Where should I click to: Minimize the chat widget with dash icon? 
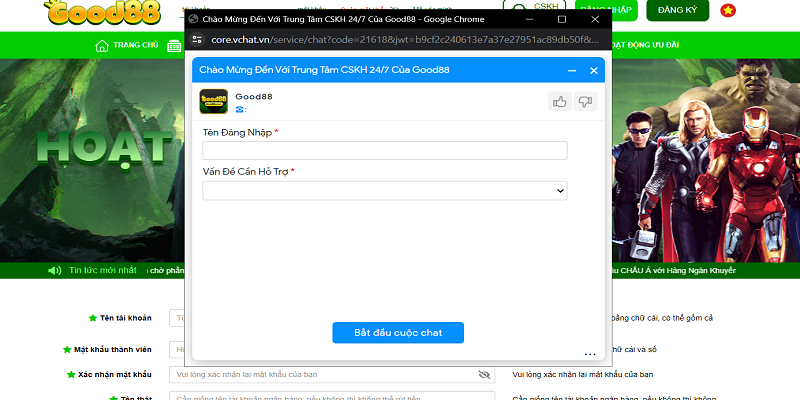[572, 71]
